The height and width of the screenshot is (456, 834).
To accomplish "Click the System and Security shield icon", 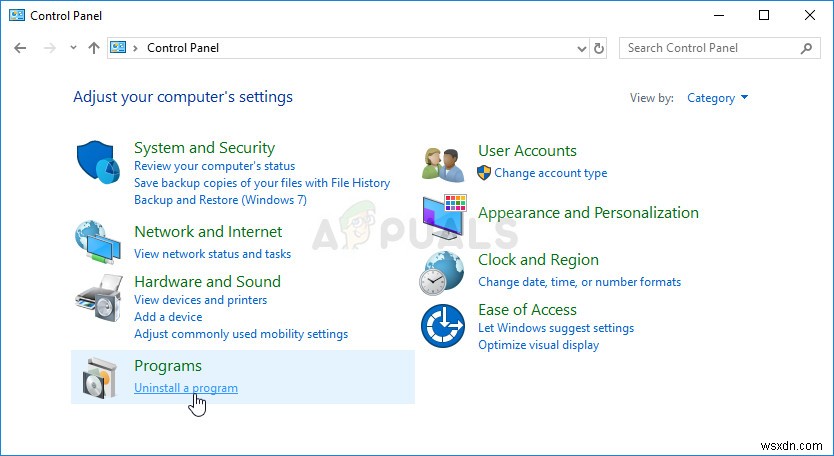I will click(x=98, y=164).
